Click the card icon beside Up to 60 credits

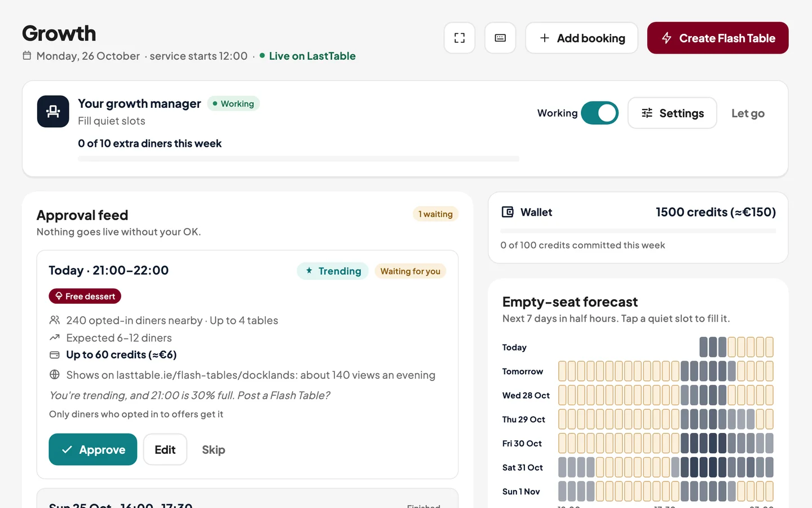tap(55, 355)
